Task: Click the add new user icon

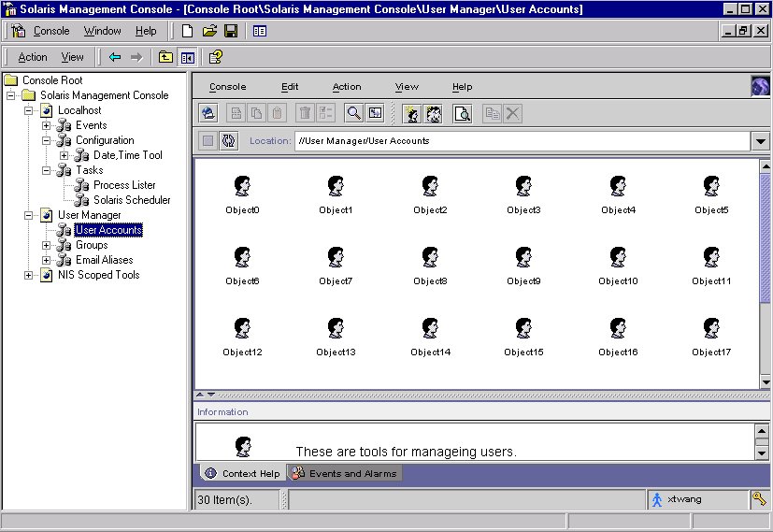Action: point(411,114)
